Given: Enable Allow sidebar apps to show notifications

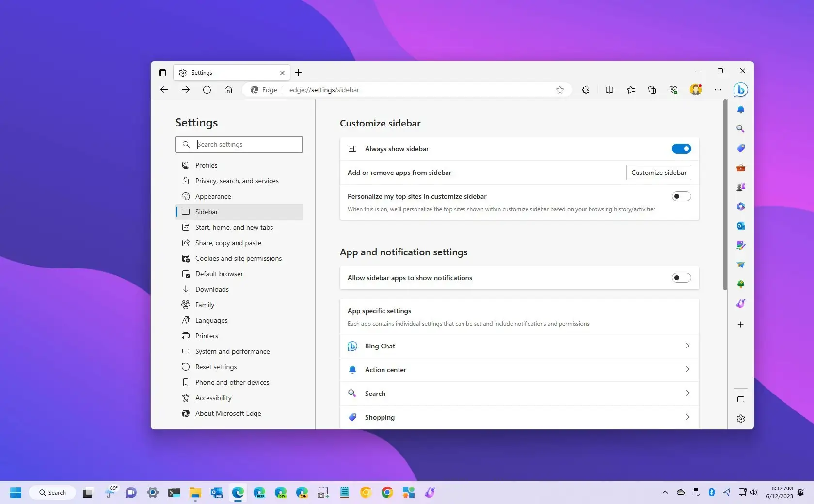Looking at the screenshot, I should 681,278.
